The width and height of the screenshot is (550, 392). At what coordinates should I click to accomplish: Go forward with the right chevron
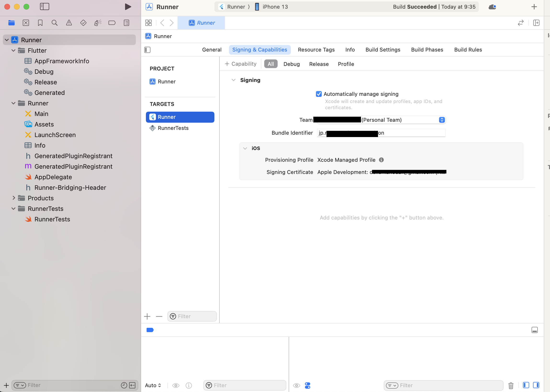172,23
